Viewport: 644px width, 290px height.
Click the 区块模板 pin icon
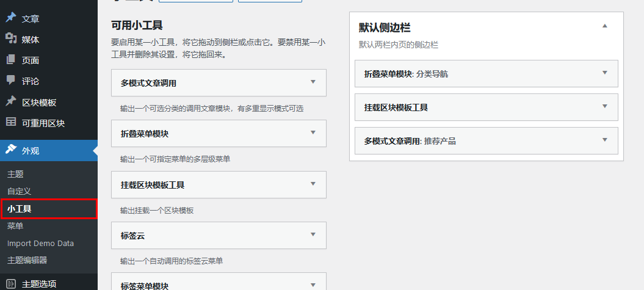point(10,101)
